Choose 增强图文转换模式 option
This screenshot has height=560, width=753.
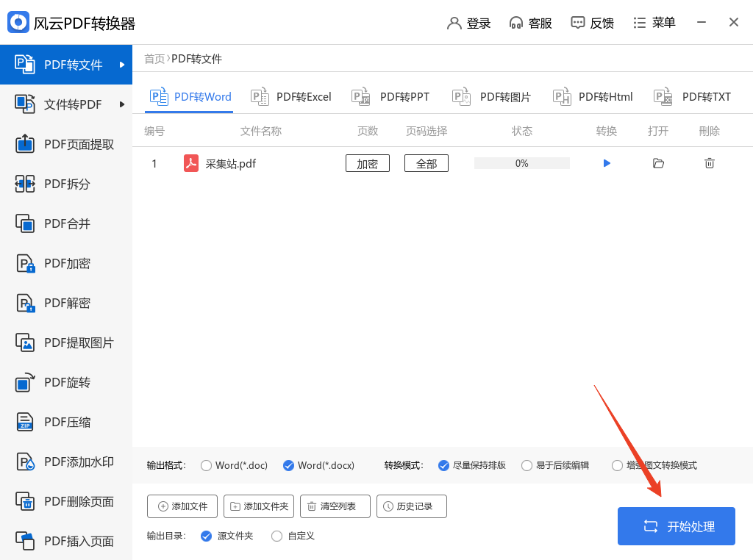click(617, 465)
